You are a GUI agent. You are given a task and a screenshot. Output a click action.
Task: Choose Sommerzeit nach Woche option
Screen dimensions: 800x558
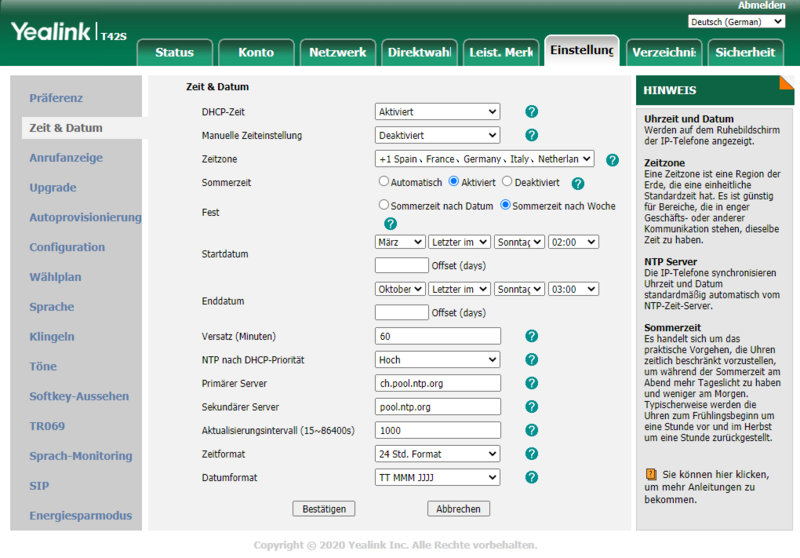(505, 205)
